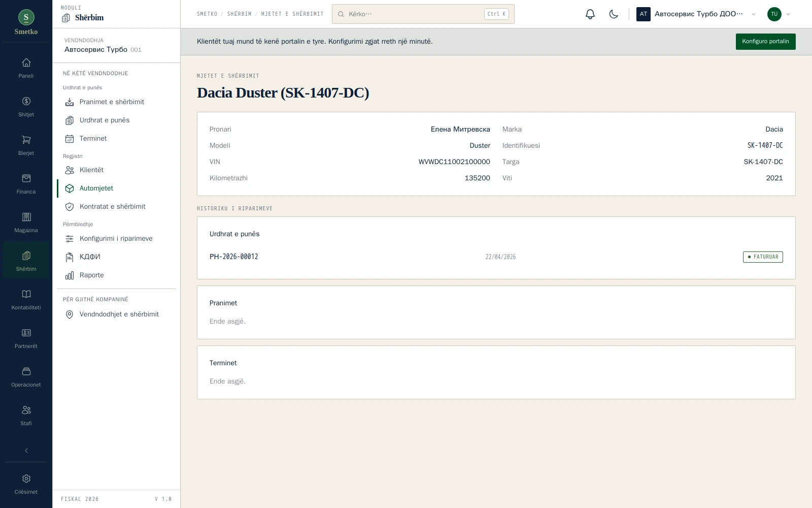Screen dimensions: 812x508
Task: Open Stafi staff icon
Action: pos(26,416)
